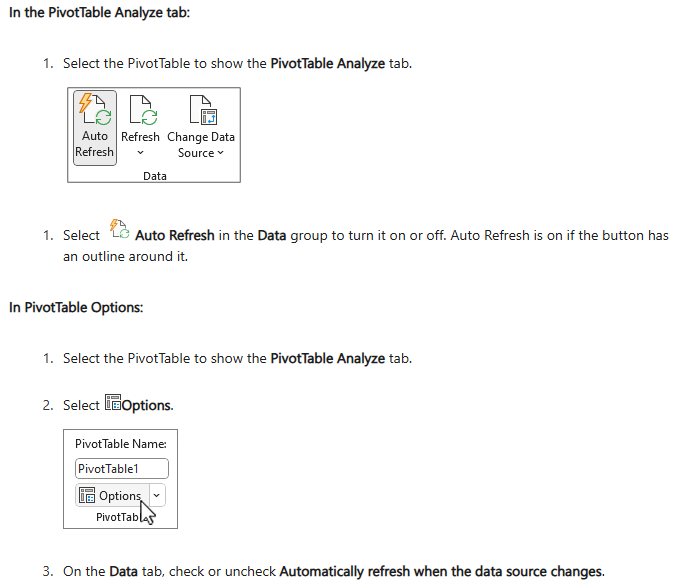Open PivotTable Options button
The image size is (686, 588).
tap(112, 495)
